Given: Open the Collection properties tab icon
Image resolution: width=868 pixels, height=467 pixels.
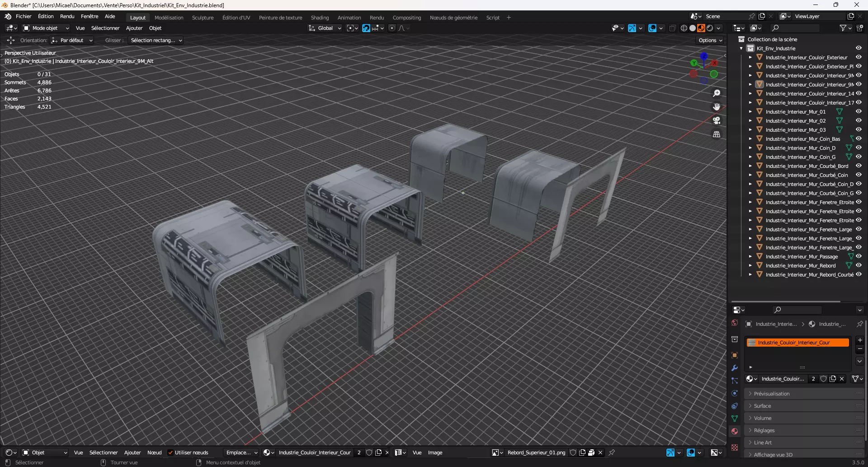Looking at the screenshot, I should [x=735, y=339].
